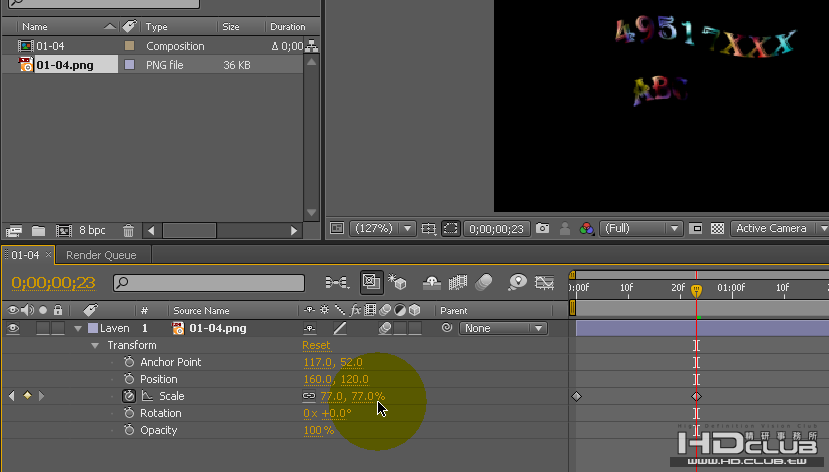Switch to the Render Queue tab
The height and width of the screenshot is (472, 829).
tap(101, 255)
